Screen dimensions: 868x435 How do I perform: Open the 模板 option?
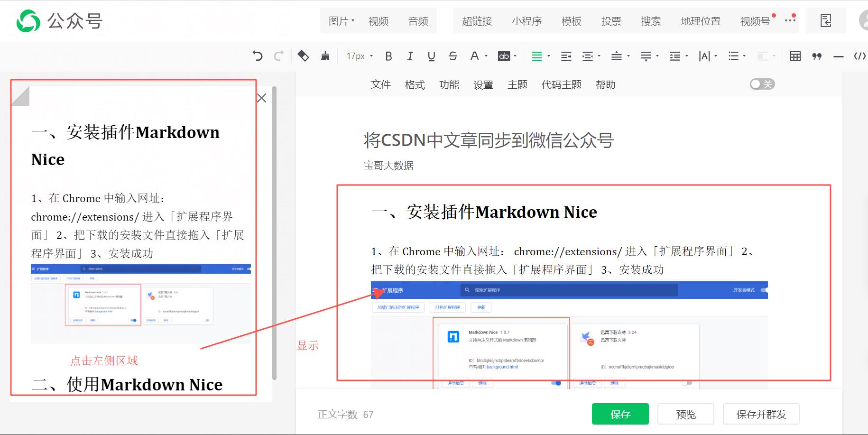571,21
